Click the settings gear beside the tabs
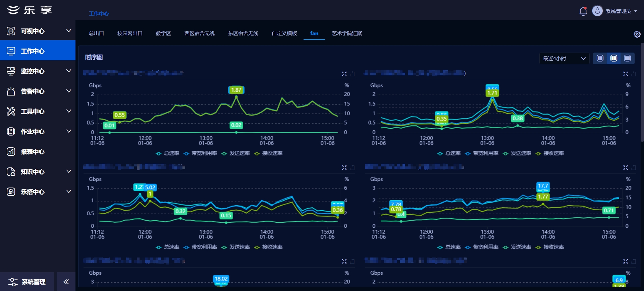 point(637,34)
